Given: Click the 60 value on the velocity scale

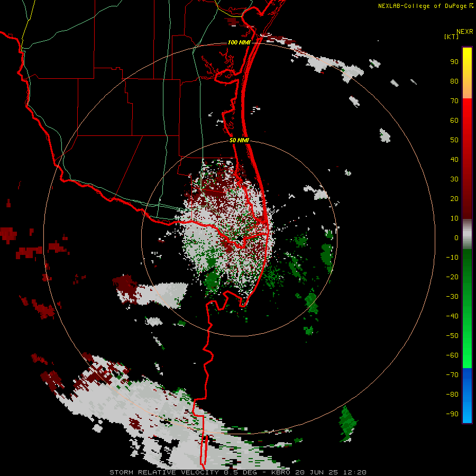Looking at the screenshot, I should coord(454,121).
